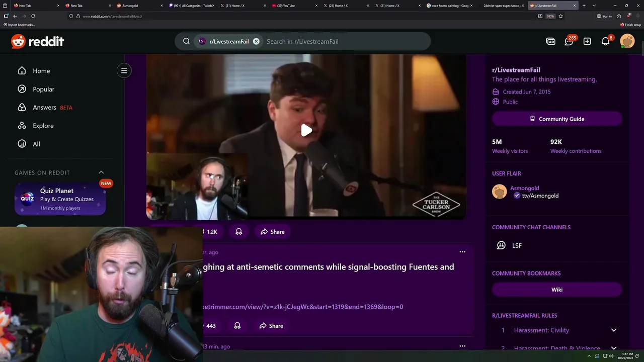Open the user avatar menu

[627, 41]
